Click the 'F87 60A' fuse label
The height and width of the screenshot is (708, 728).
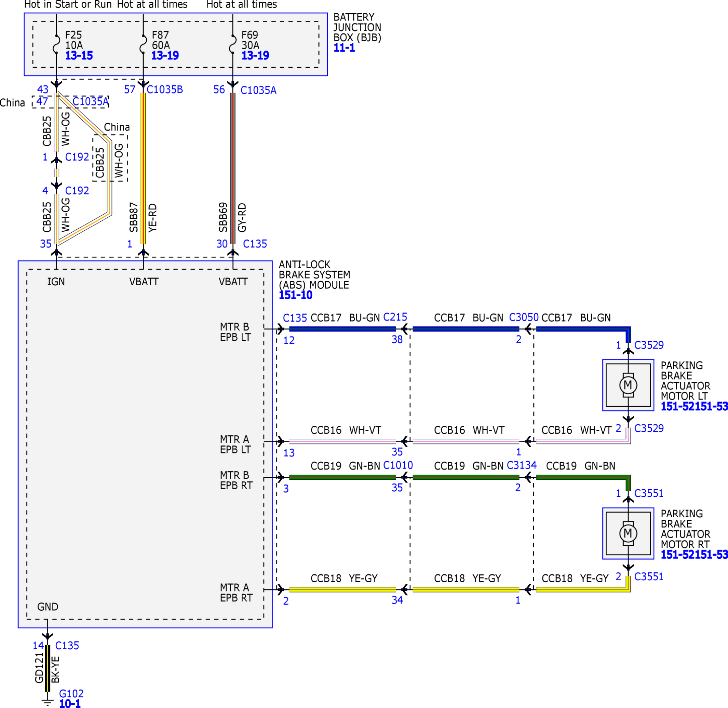coord(161,40)
